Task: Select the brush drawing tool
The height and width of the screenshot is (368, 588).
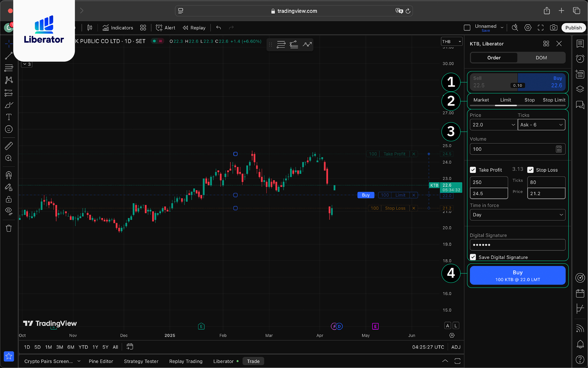Action: tap(9, 105)
